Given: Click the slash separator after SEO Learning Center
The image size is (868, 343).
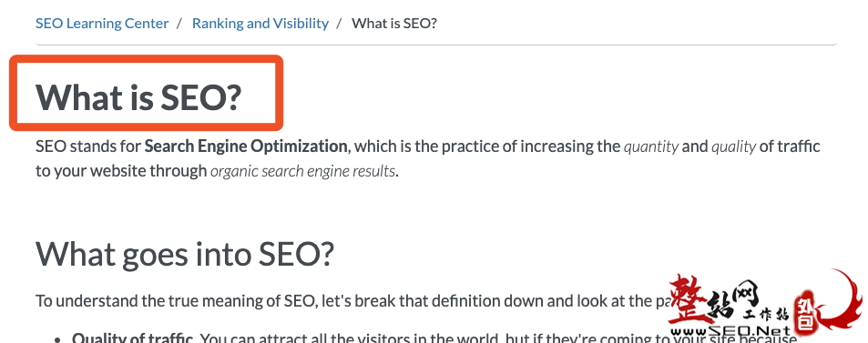Looking at the screenshot, I should point(180,24).
